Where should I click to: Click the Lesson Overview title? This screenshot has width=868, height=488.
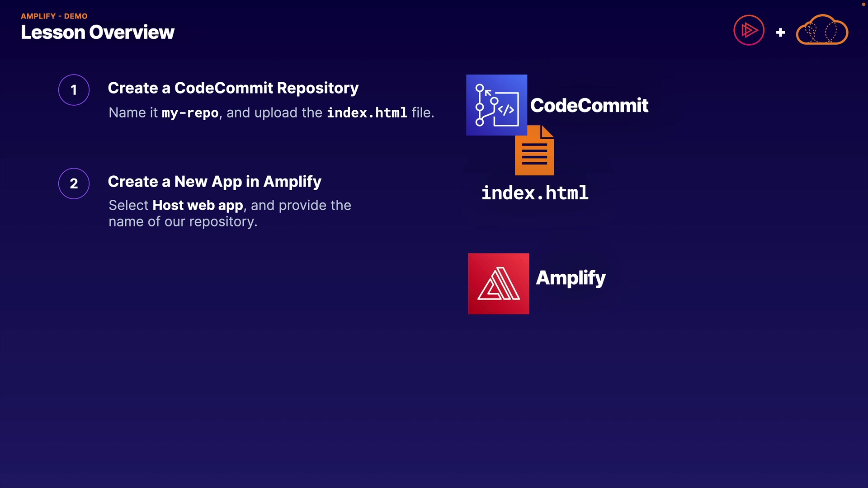97,33
